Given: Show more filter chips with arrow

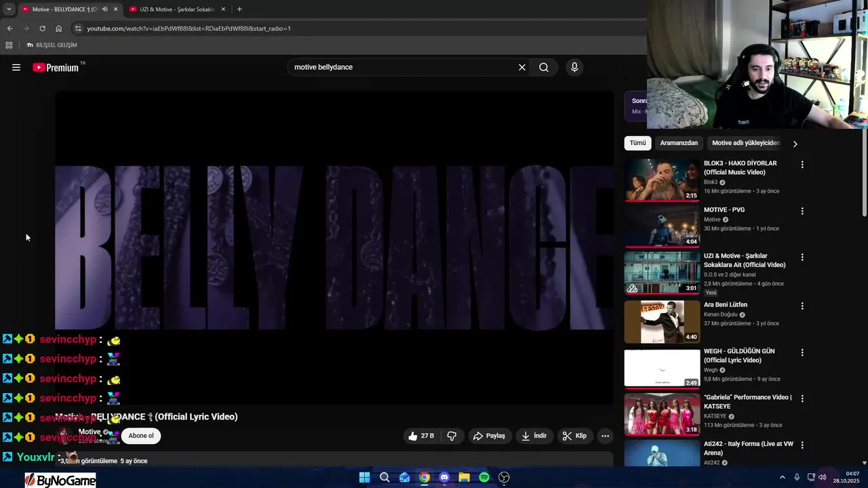Looking at the screenshot, I should [795, 144].
